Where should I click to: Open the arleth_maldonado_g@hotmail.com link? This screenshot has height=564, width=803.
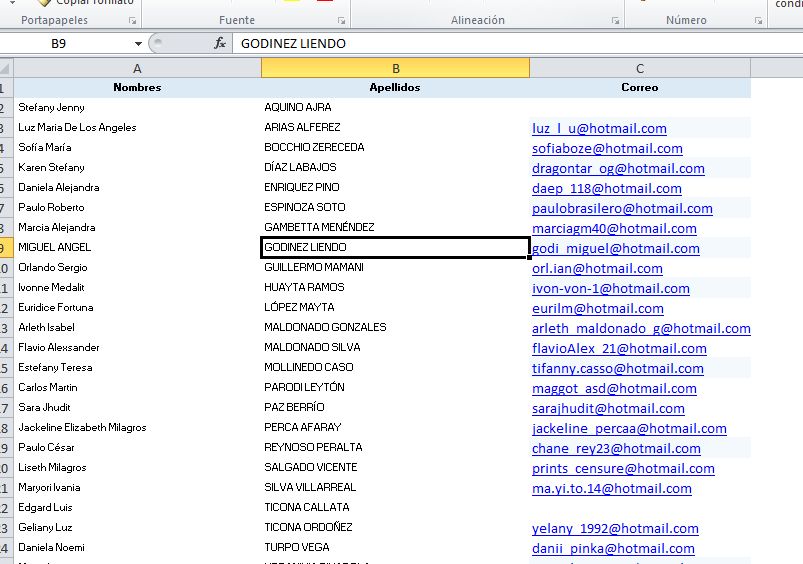641,328
